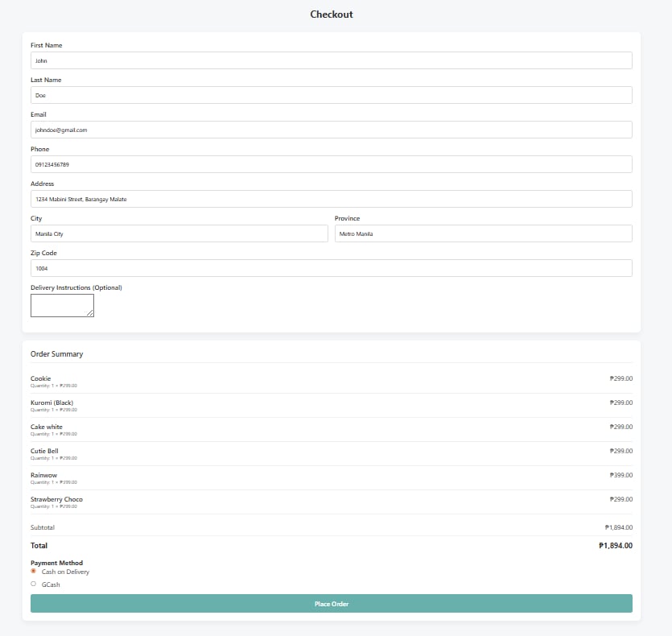Click the bold Total amount ₱1,894.00
The width and height of the screenshot is (672, 636).
(x=615, y=546)
